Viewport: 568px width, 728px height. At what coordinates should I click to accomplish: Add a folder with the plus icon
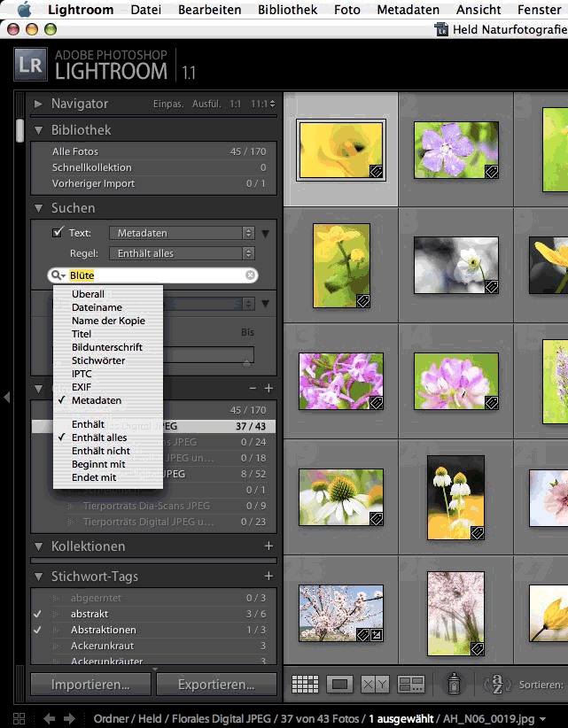[268, 388]
